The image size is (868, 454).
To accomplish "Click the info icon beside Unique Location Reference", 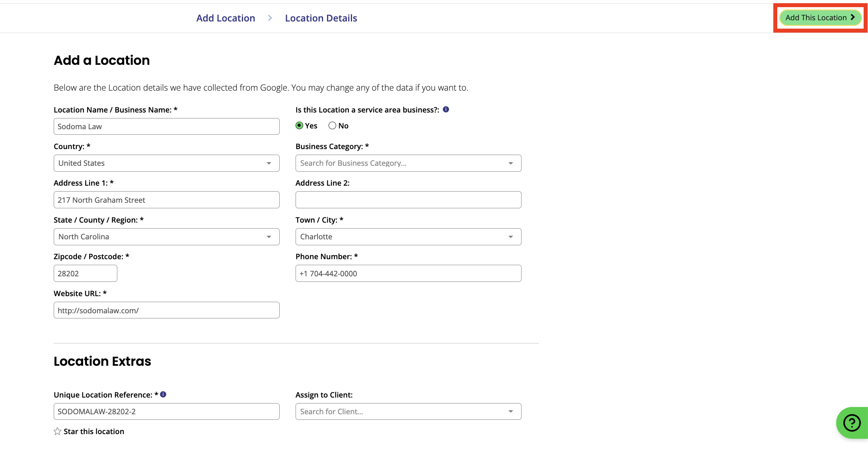I will (x=163, y=394).
